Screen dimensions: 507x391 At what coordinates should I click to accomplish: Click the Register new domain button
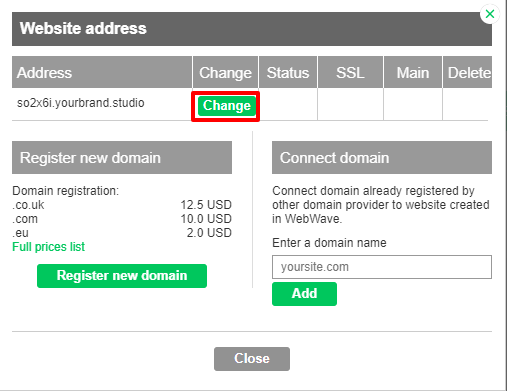tap(122, 276)
